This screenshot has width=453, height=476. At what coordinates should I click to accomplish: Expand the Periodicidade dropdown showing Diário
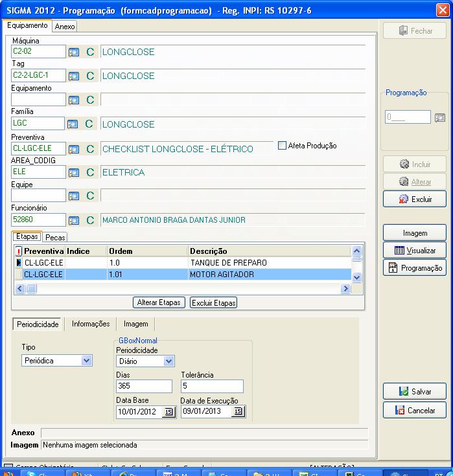(168, 361)
